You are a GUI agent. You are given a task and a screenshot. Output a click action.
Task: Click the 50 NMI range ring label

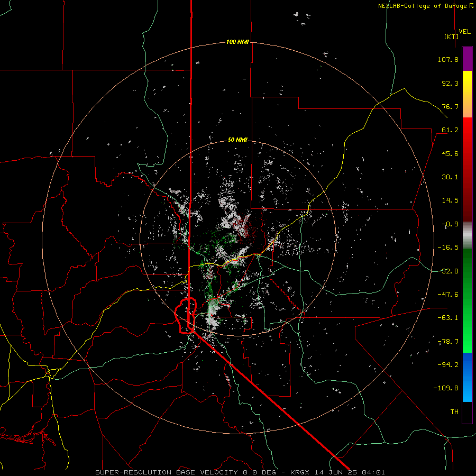tap(237, 140)
